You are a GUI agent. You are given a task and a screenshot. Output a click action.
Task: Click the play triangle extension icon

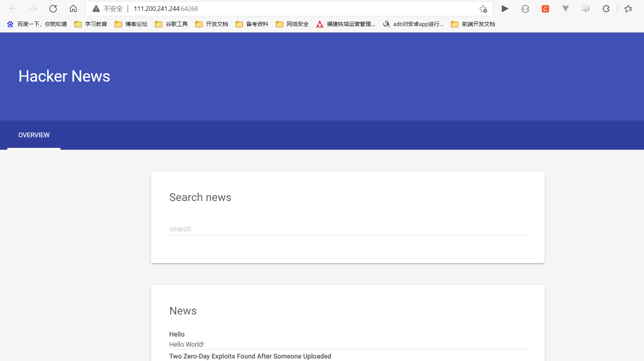505,9
